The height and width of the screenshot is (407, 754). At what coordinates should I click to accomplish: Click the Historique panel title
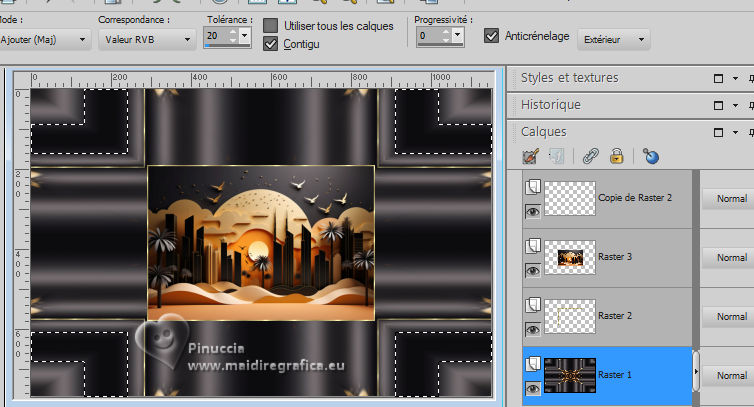(x=551, y=105)
